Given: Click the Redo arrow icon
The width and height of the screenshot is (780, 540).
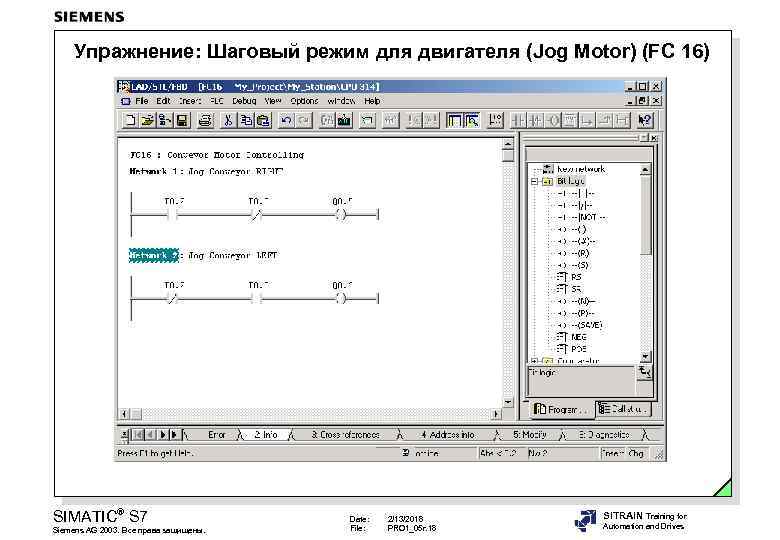Looking at the screenshot, I should pos(303,120).
